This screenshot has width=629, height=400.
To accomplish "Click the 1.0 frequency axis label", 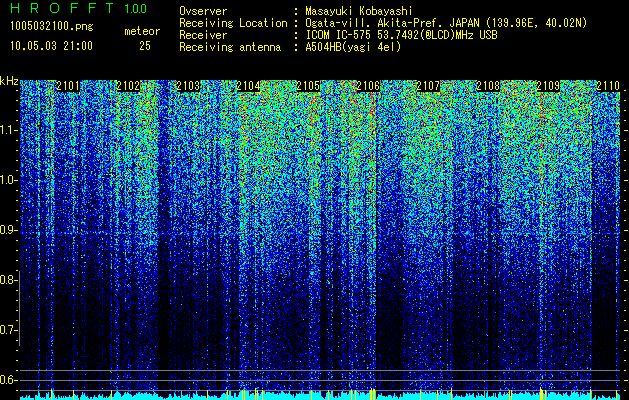I will click(8, 180).
